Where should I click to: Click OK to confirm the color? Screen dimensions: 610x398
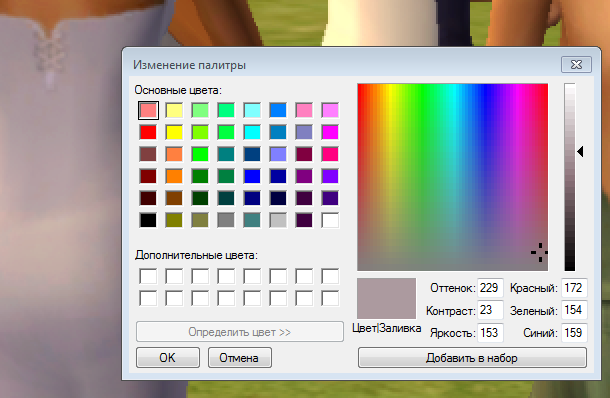(168, 358)
